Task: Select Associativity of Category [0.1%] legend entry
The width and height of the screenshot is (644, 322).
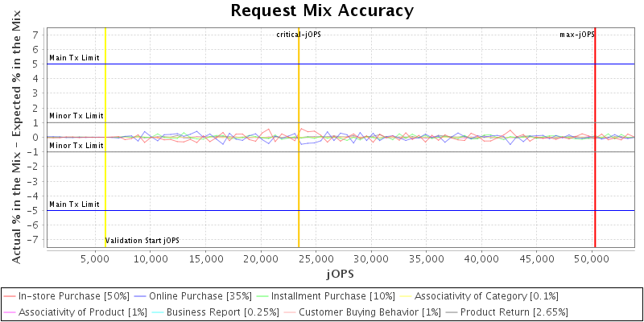Action: click(x=489, y=296)
